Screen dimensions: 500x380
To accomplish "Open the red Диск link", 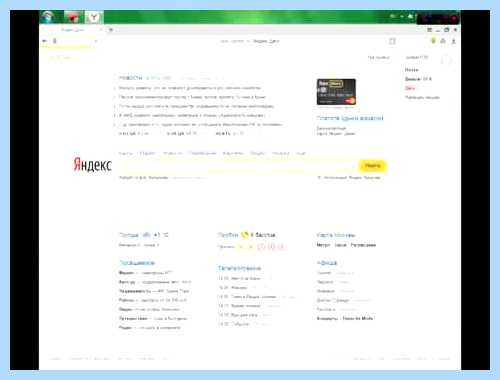I will tap(410, 88).
